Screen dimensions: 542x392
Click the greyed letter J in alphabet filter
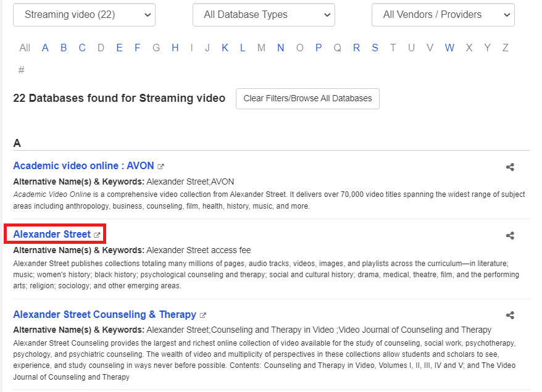pos(207,48)
